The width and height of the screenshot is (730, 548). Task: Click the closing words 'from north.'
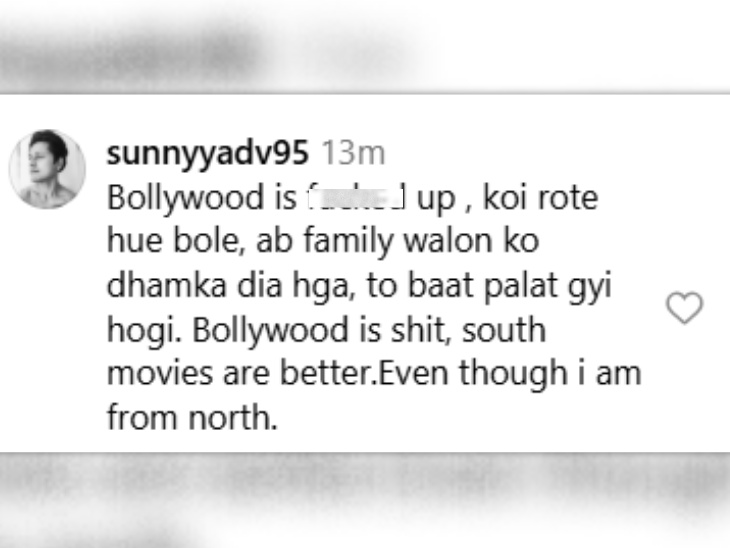[192, 417]
